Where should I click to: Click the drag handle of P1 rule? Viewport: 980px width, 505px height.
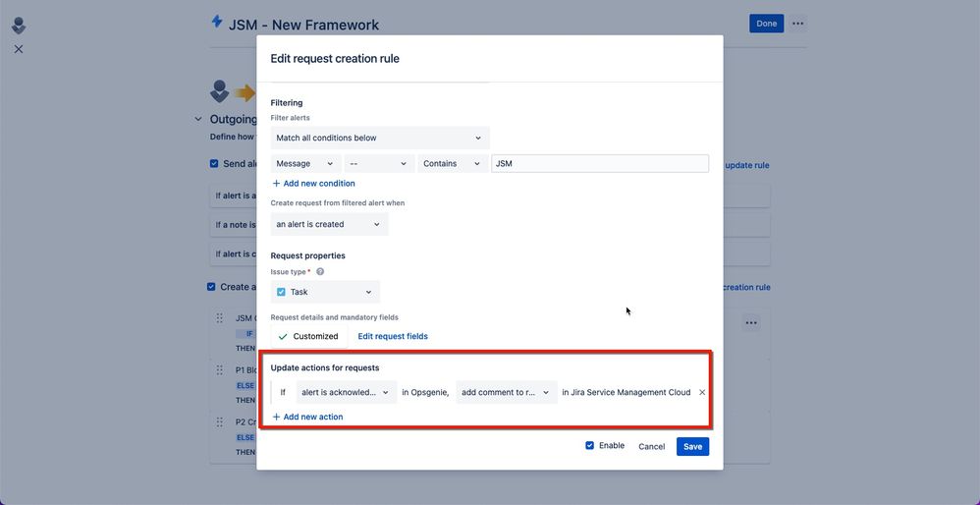pos(219,370)
